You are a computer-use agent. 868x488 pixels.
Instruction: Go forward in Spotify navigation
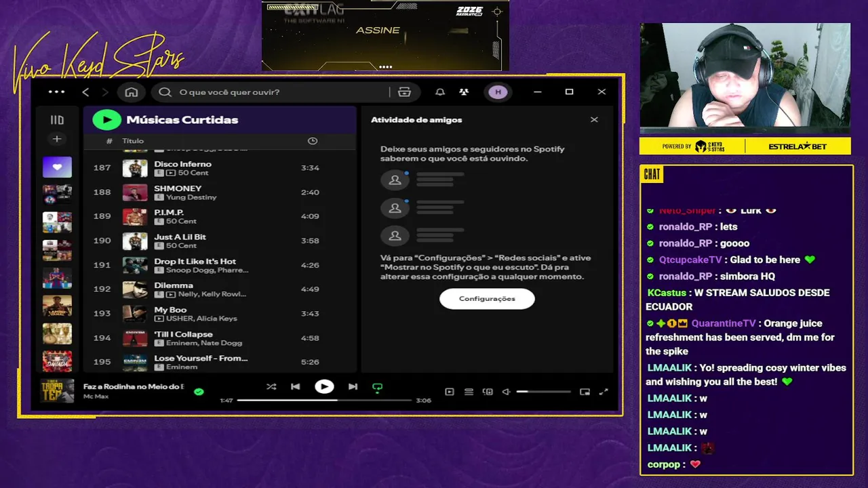tap(105, 92)
